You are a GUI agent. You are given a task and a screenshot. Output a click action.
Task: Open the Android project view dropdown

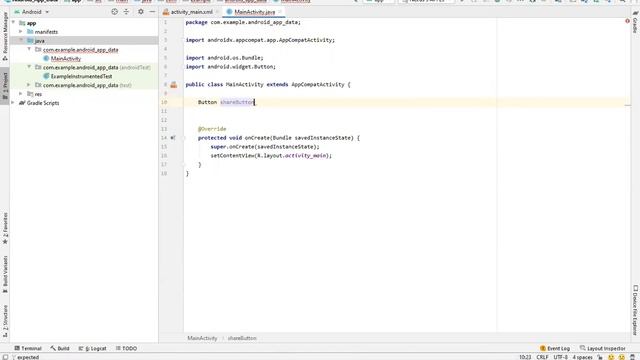pyautogui.click(x=31, y=12)
